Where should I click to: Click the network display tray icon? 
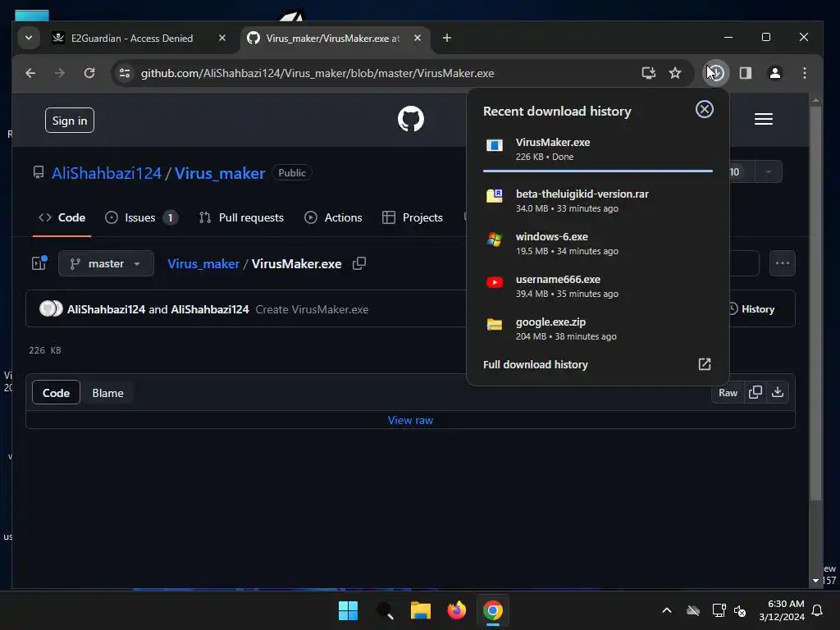click(719, 610)
